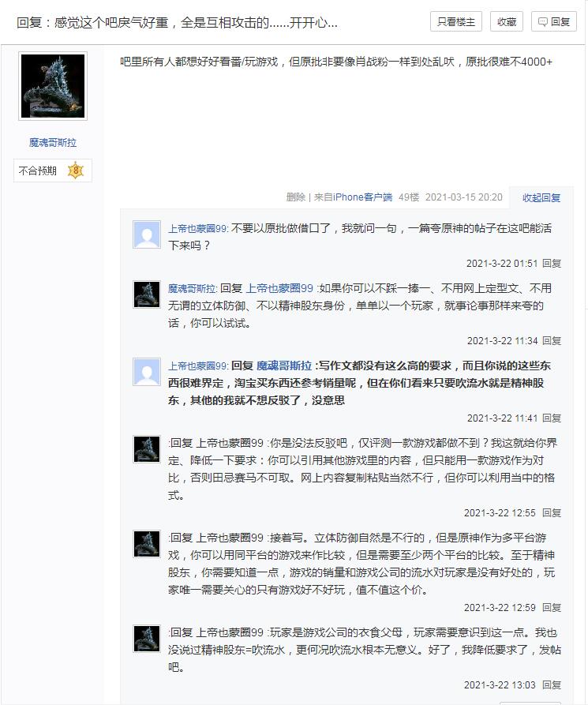Click the 不合预期 rank title label
This screenshot has width=588, height=705.
(x=38, y=171)
